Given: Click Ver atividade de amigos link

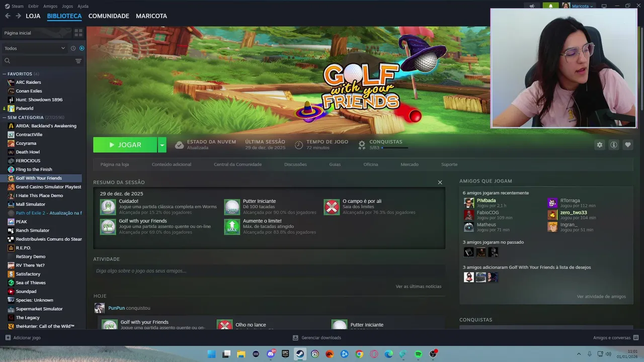Looking at the screenshot, I should tap(601, 297).
